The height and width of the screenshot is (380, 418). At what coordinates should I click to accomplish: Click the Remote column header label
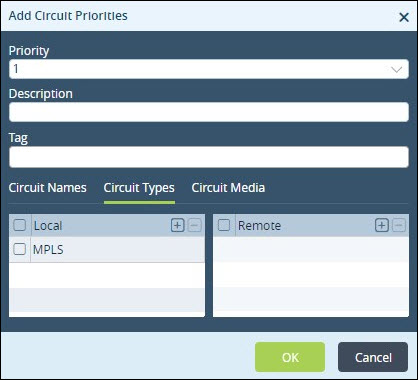[x=259, y=226]
